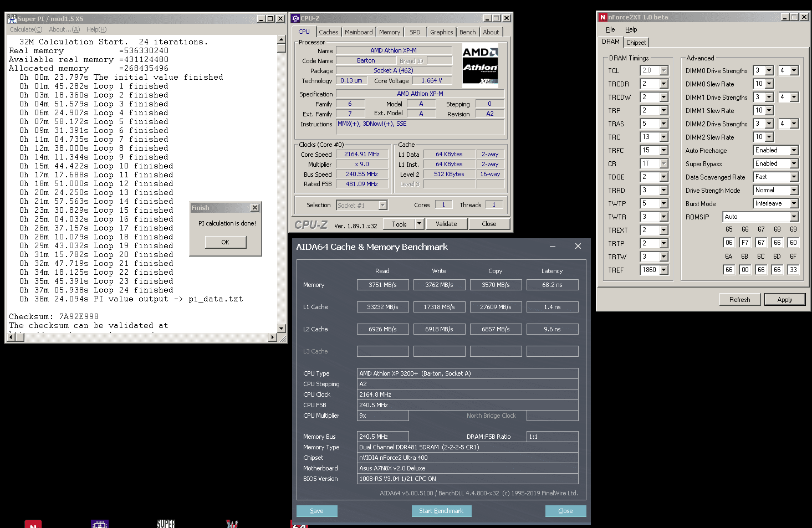The height and width of the screenshot is (528, 812).
Task: Open the About tab in CPU-Z
Action: 491,32
